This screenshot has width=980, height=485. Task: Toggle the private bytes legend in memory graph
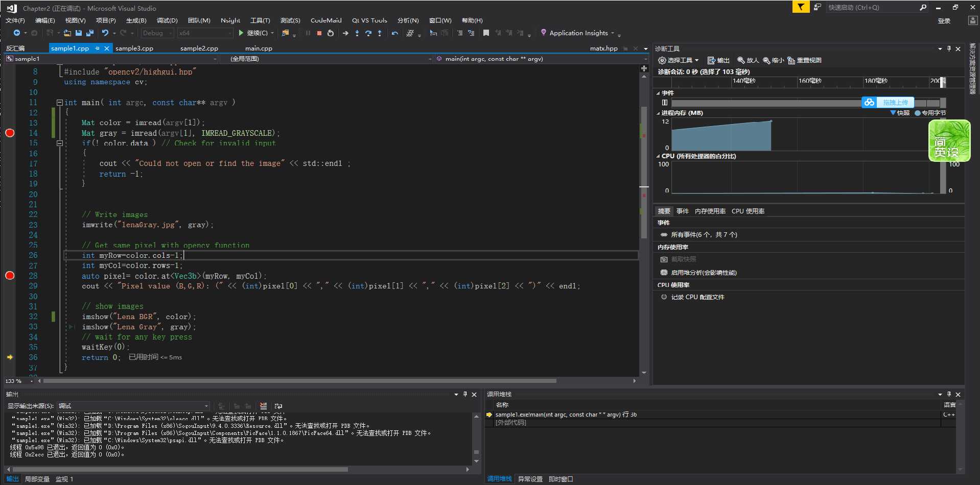tap(930, 113)
